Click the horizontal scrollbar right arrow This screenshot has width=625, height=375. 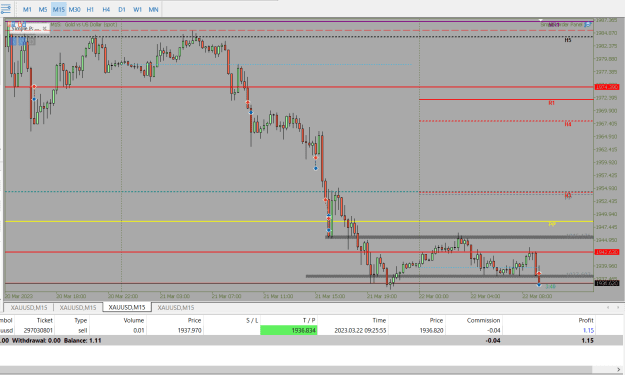(619, 370)
